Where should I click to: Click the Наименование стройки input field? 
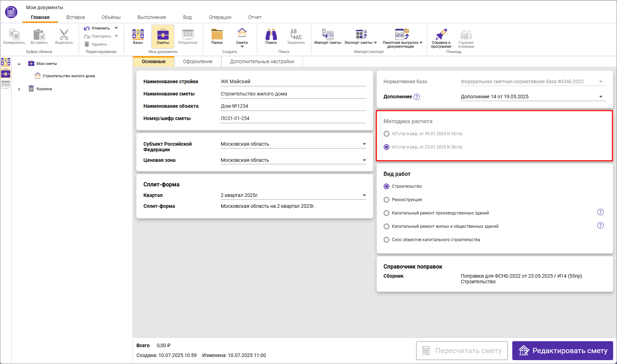click(x=293, y=81)
